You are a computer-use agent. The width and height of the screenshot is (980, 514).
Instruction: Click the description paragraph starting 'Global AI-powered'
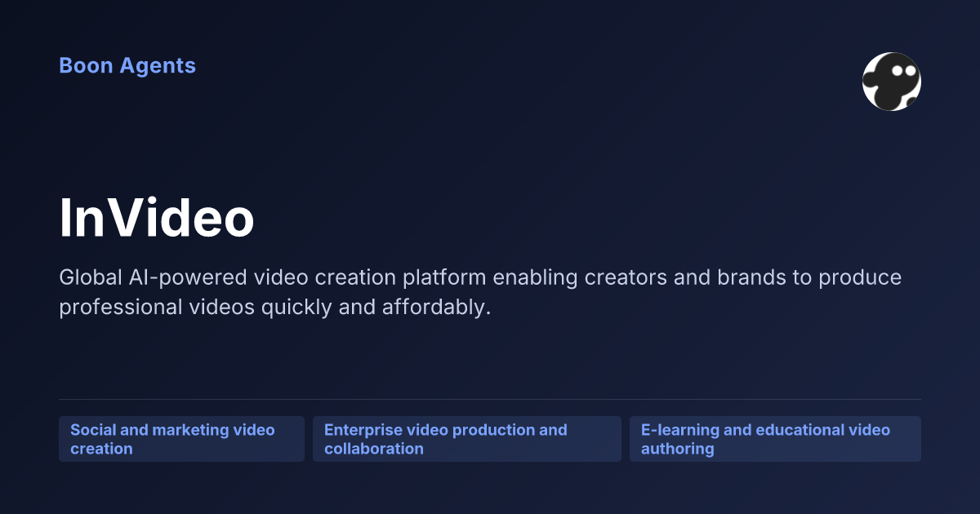click(480, 293)
